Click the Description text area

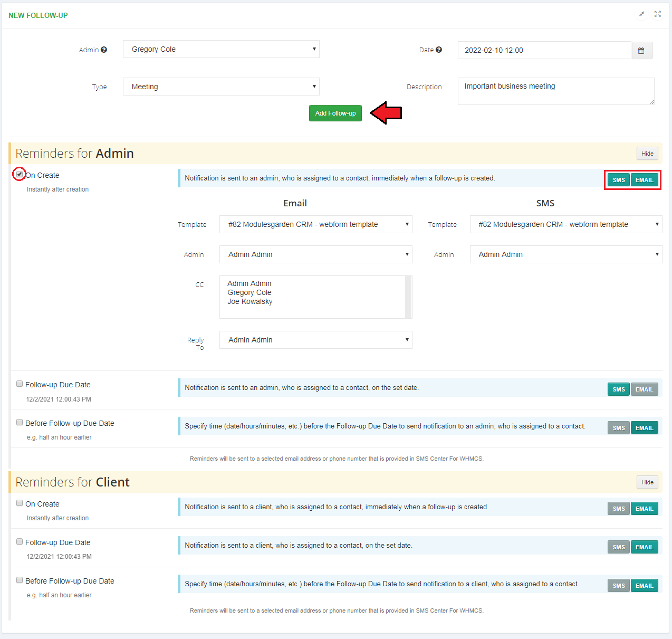click(x=556, y=91)
